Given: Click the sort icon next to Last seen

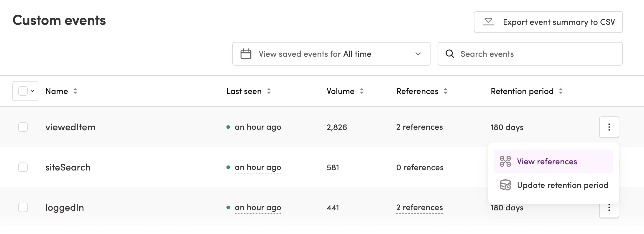Looking at the screenshot, I should pyautogui.click(x=269, y=91).
